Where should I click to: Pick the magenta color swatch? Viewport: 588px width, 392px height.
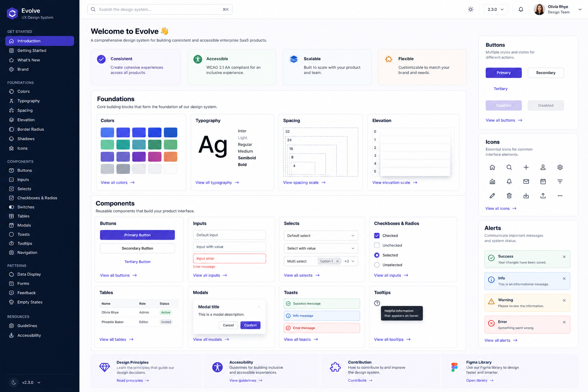pyautogui.click(x=155, y=157)
